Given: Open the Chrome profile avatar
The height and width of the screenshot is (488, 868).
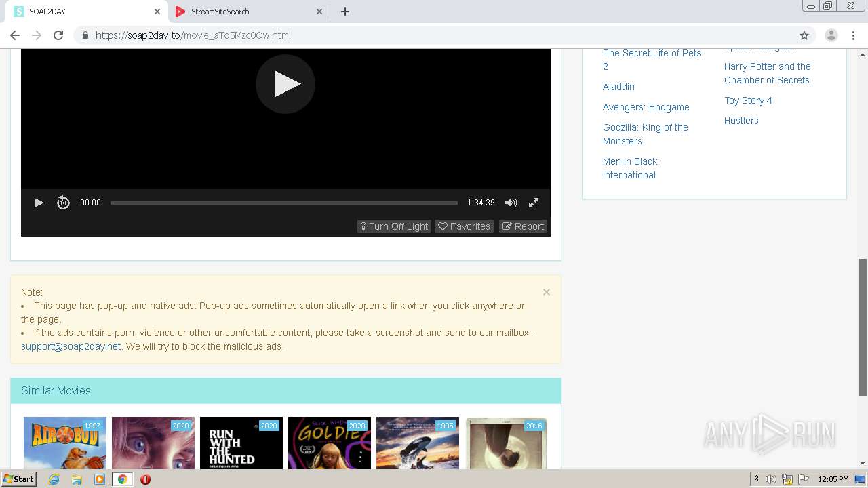Looking at the screenshot, I should [x=831, y=35].
